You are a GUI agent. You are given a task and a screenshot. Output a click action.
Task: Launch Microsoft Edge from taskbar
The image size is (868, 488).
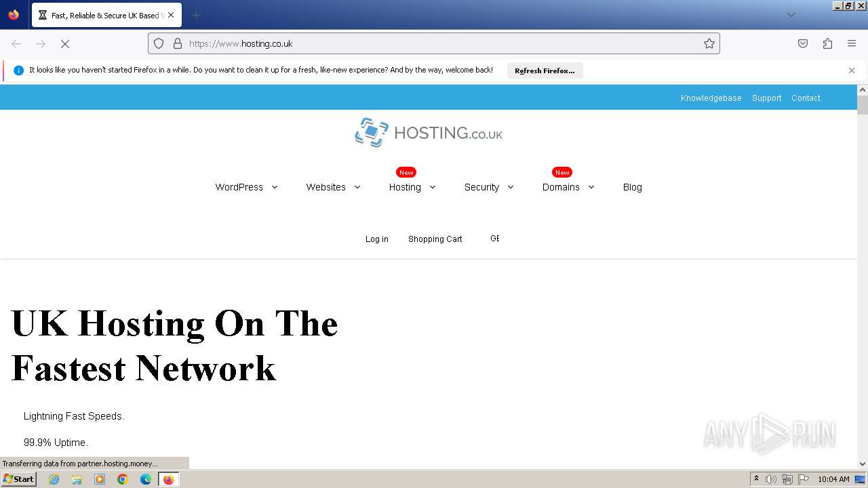[146, 479]
